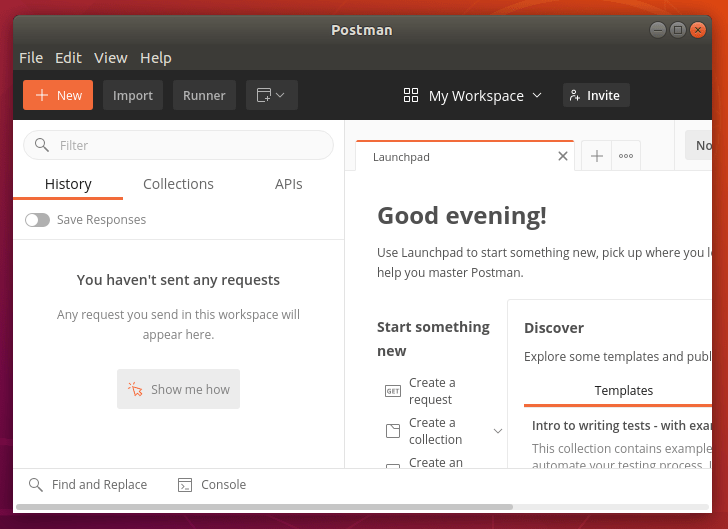Click the workspace grid icon
Image resolution: width=728 pixels, height=529 pixels.
tap(411, 95)
